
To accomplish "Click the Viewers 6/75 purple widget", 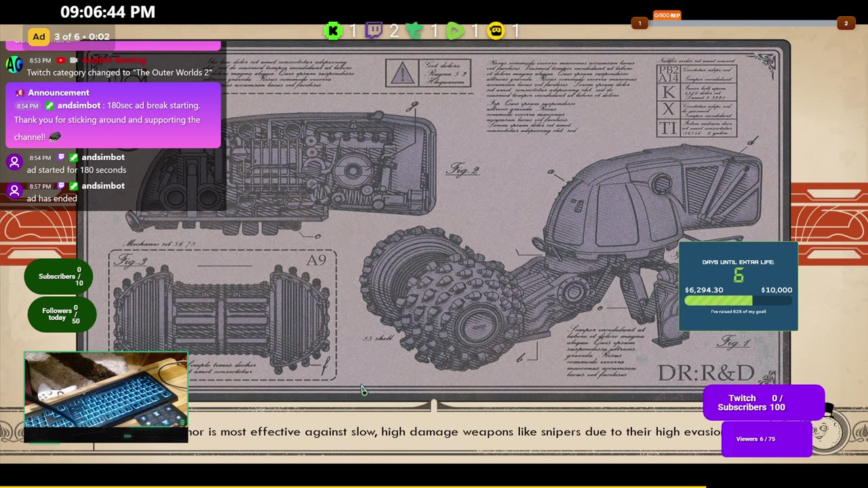I will pyautogui.click(x=766, y=439).
